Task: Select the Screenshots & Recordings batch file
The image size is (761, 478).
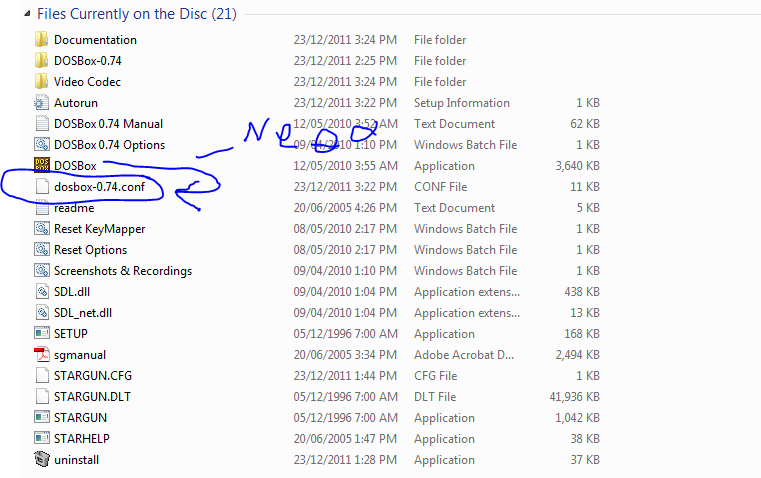Action: (x=122, y=271)
